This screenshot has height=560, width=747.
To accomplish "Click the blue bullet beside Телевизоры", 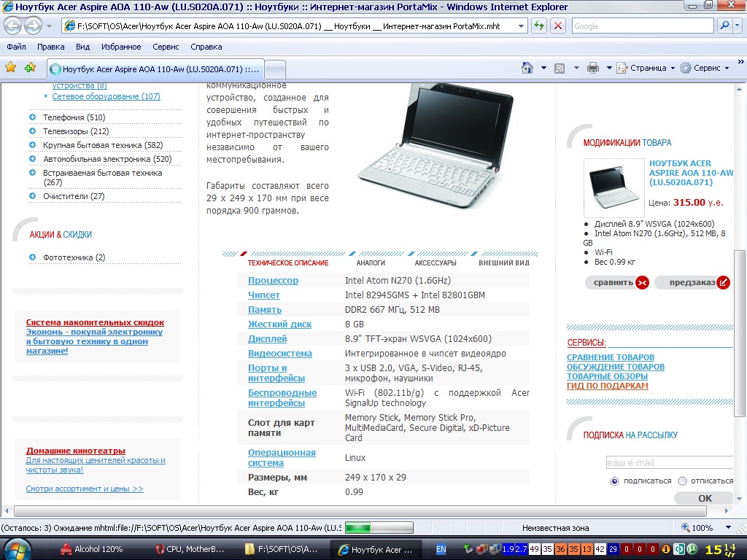I will point(32,131).
